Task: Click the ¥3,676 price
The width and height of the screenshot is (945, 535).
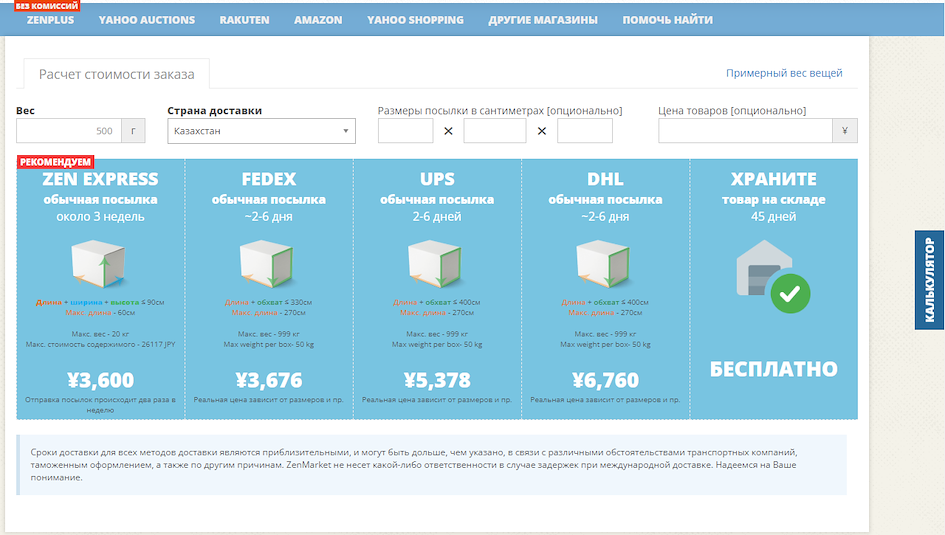Action: pos(269,380)
